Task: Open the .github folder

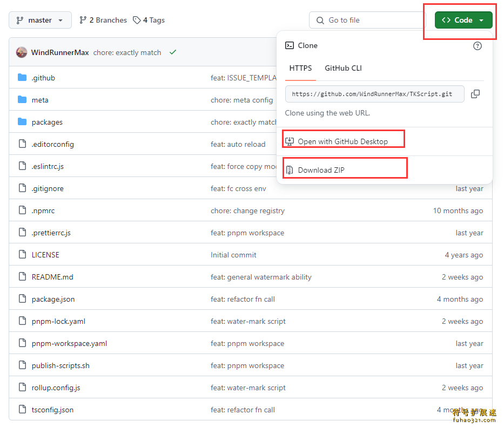Action: pyautogui.click(x=43, y=78)
